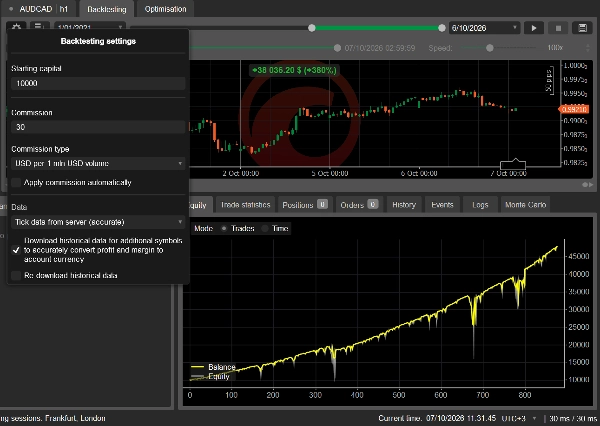Open the Positions tab
This screenshot has width=600, height=426.
click(305, 205)
